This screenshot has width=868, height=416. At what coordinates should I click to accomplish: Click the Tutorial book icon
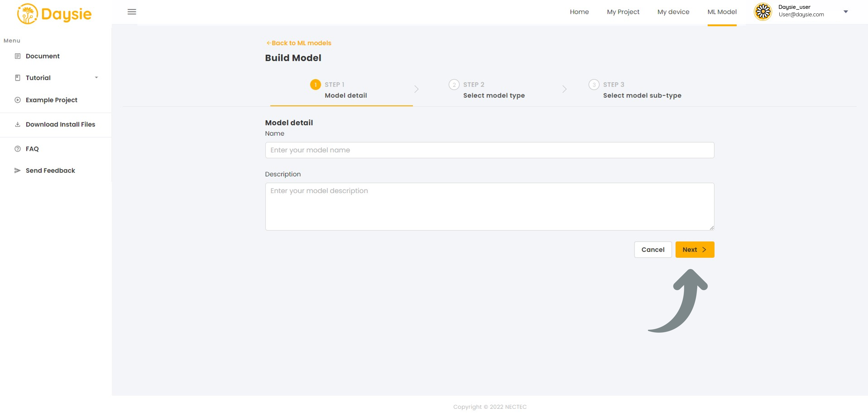coord(18,78)
